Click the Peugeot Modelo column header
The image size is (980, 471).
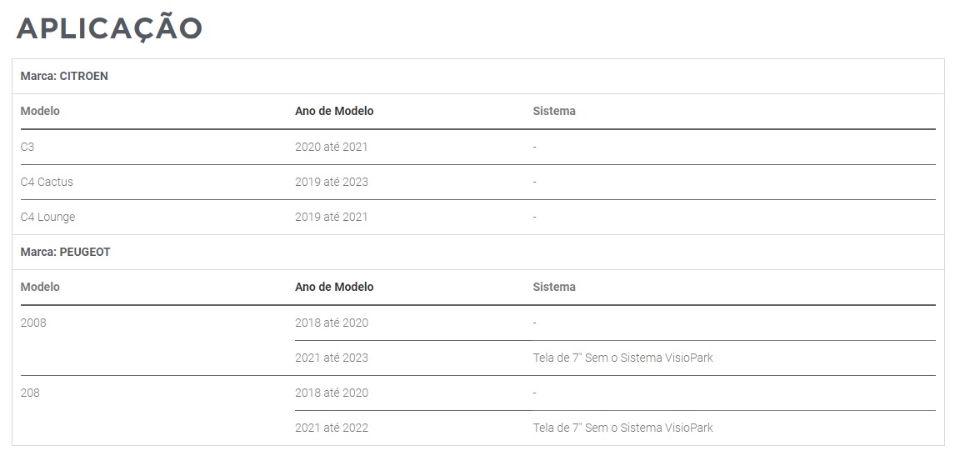(x=40, y=287)
